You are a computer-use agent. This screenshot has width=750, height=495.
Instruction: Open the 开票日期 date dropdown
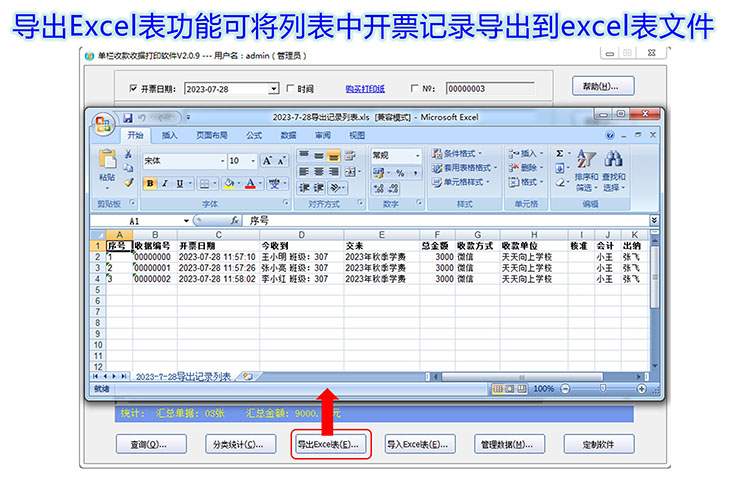pos(273,89)
